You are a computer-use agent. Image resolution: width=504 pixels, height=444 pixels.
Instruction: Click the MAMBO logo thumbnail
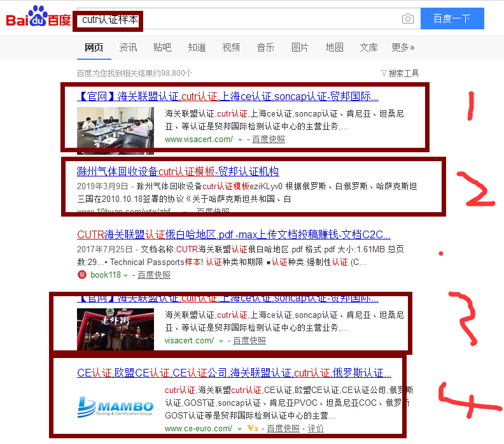coord(115,407)
